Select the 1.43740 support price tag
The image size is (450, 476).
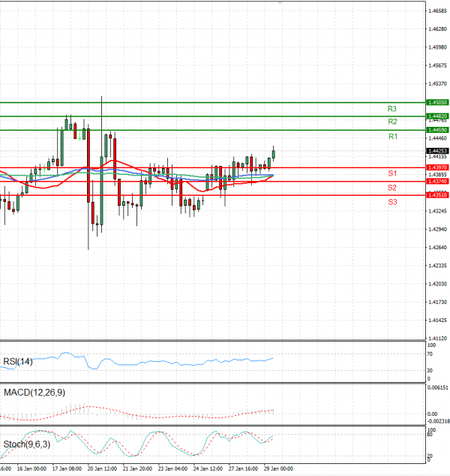pyautogui.click(x=437, y=182)
